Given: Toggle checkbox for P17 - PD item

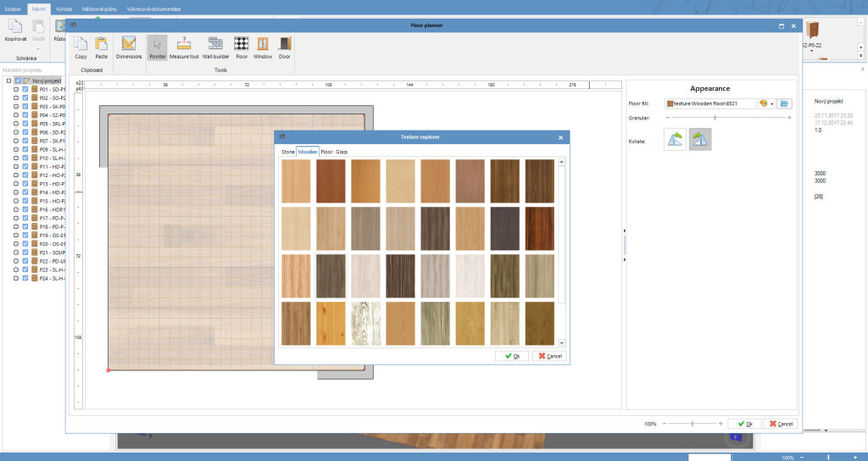Looking at the screenshot, I should pyautogui.click(x=25, y=218).
